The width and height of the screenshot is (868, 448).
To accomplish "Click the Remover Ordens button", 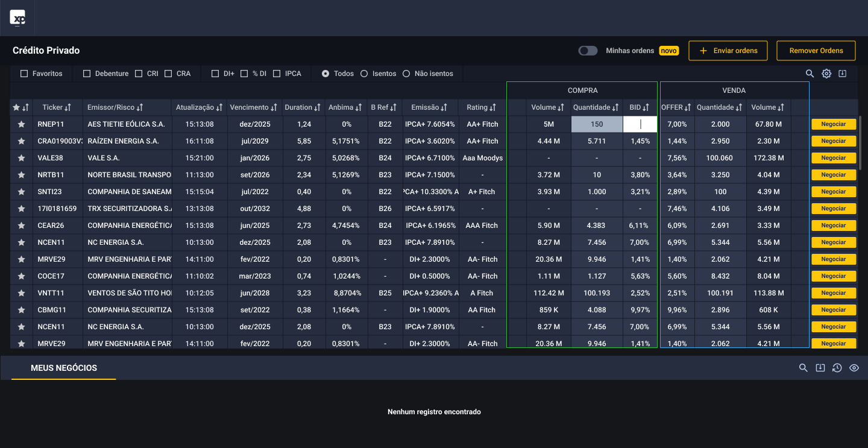I will point(816,51).
